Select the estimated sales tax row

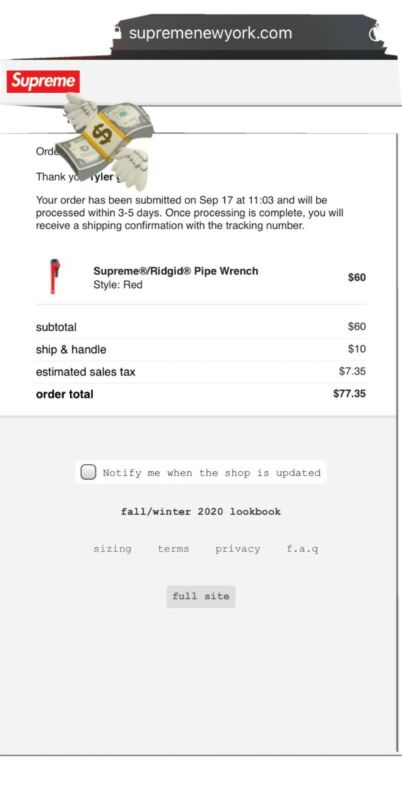point(200,372)
